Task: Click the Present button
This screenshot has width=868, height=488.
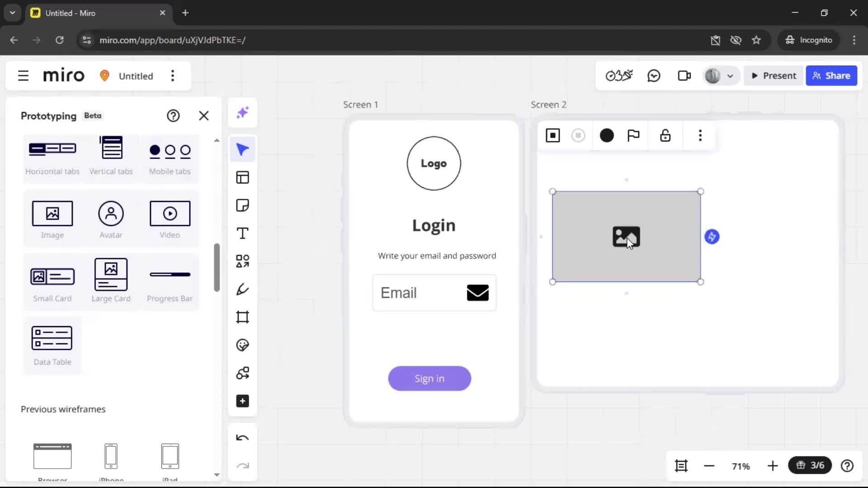Action: [x=774, y=76]
